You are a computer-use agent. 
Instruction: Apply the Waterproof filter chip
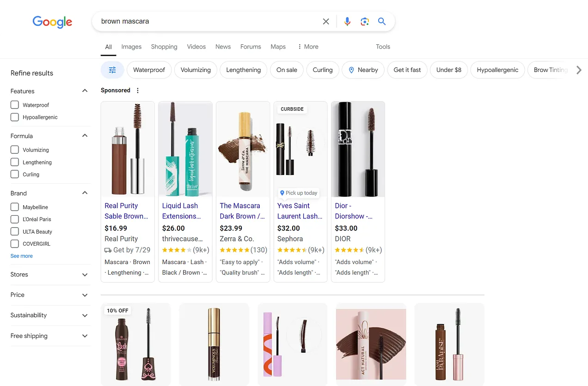149,70
